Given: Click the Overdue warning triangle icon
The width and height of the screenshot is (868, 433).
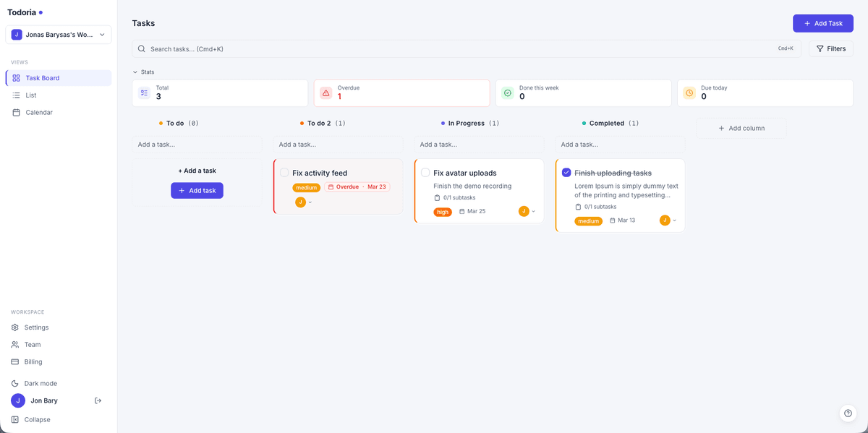Looking at the screenshot, I should pyautogui.click(x=325, y=93).
